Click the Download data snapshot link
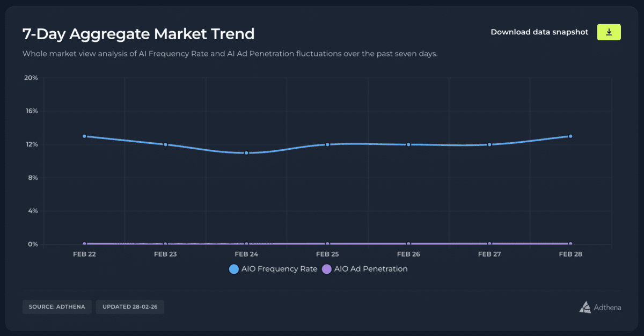Viewport: 644px width, 336px height. click(x=539, y=32)
